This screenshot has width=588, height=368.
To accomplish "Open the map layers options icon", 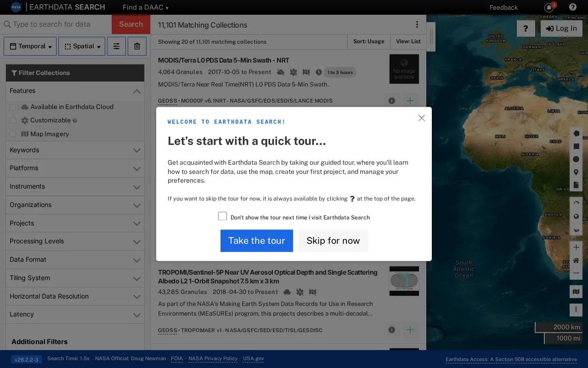I will point(576,292).
